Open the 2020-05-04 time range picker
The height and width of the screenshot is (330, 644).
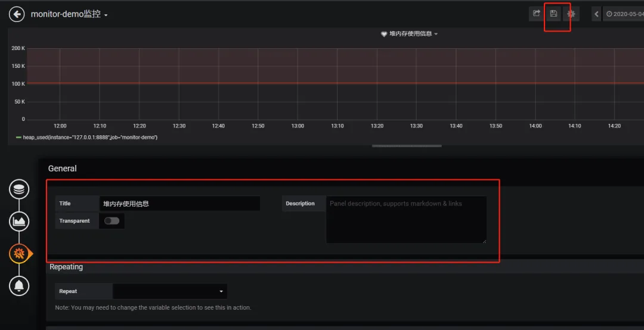pyautogui.click(x=624, y=14)
